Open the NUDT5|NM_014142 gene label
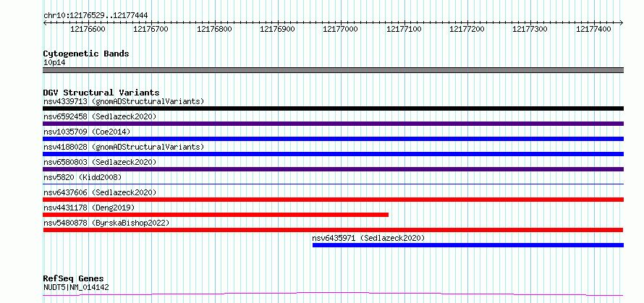The image size is (644, 303). [x=76, y=287]
